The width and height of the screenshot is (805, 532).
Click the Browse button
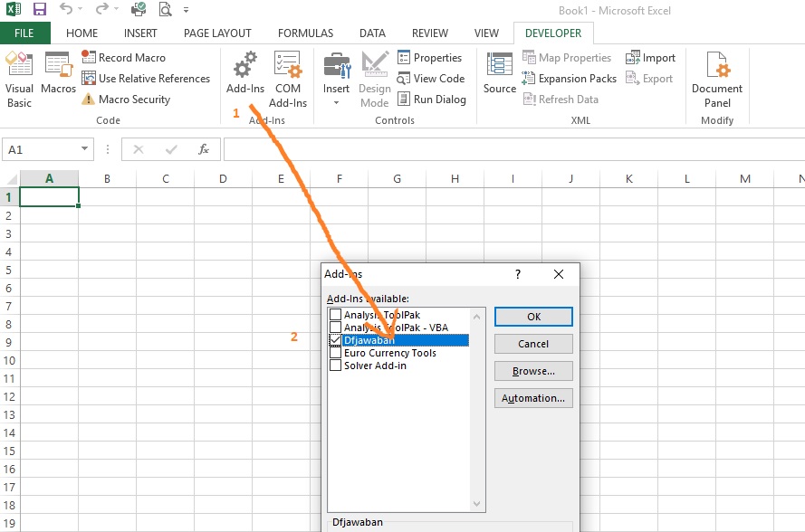532,371
